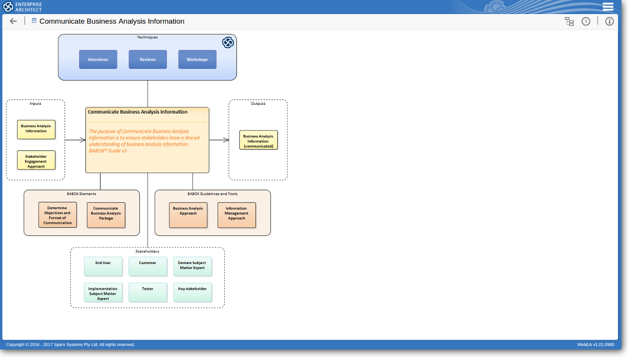Select the Reviews technique element
The image size is (636, 364).
click(x=148, y=59)
